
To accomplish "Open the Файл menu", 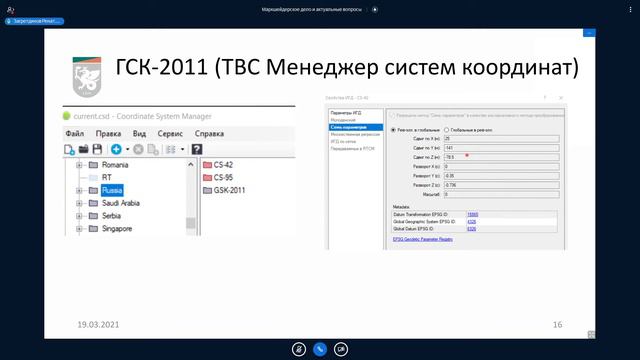I will click(75, 133).
